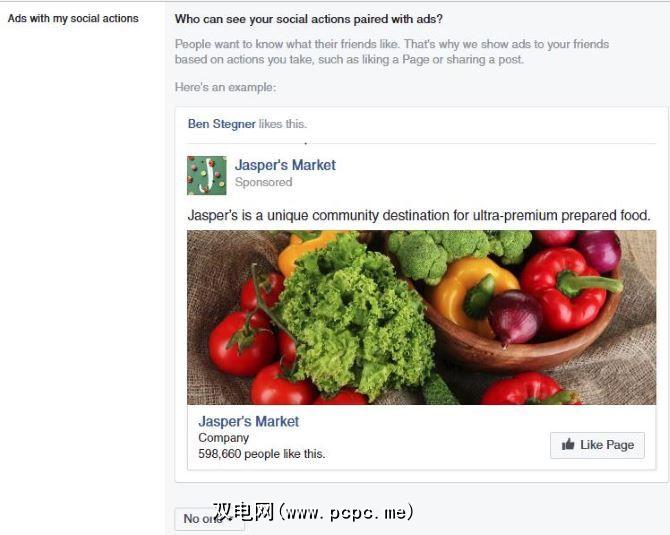This screenshot has width=670, height=535.
Task: Click the ad text about ultra-premium prepared food
Action: click(419, 215)
